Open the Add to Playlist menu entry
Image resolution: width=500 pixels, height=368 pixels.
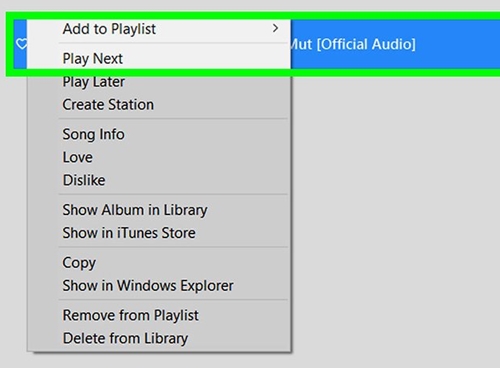[159, 29]
